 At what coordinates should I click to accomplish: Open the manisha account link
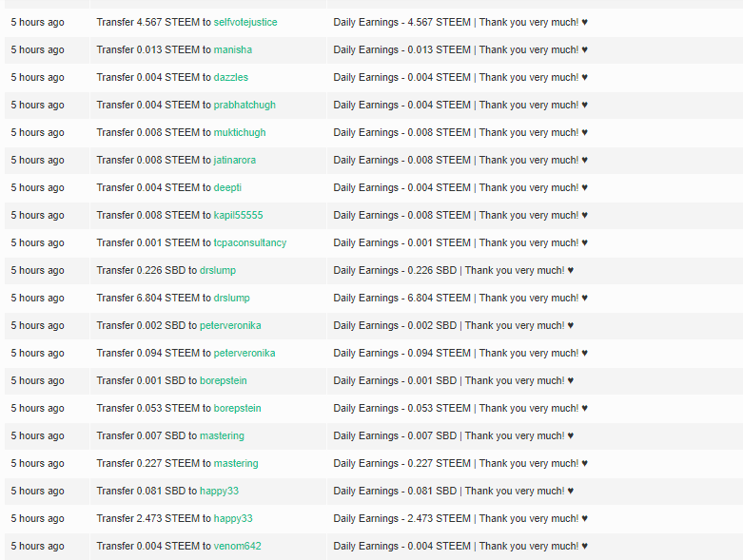click(x=233, y=49)
